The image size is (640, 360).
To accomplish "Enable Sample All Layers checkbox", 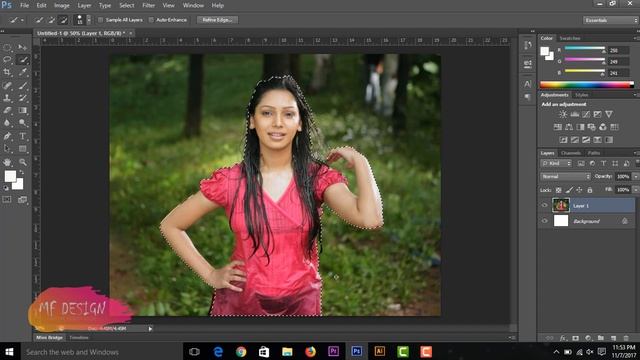I will [100, 20].
